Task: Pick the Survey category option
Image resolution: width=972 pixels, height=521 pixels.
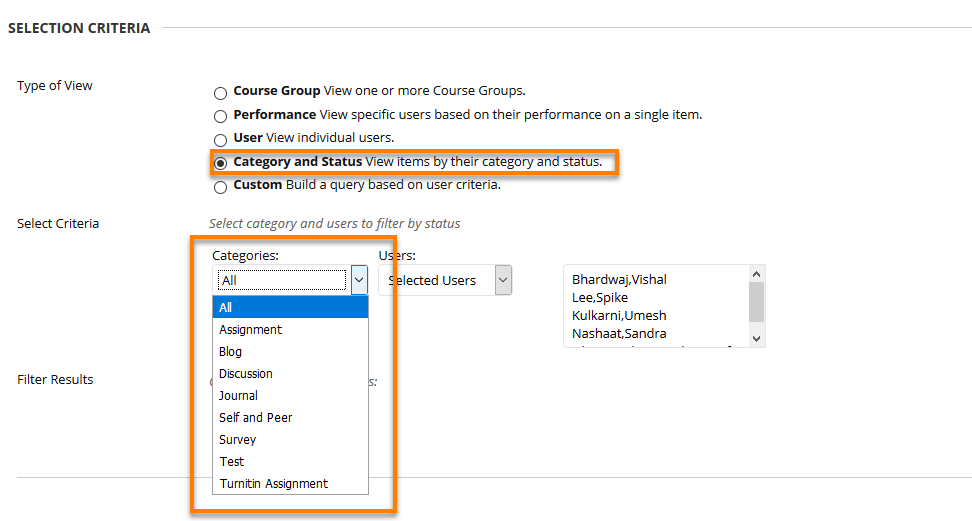Action: click(290, 440)
